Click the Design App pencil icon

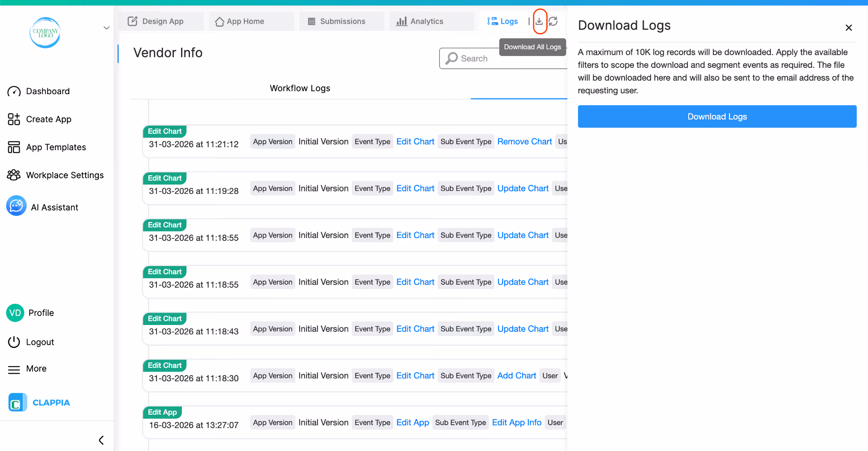point(133,21)
